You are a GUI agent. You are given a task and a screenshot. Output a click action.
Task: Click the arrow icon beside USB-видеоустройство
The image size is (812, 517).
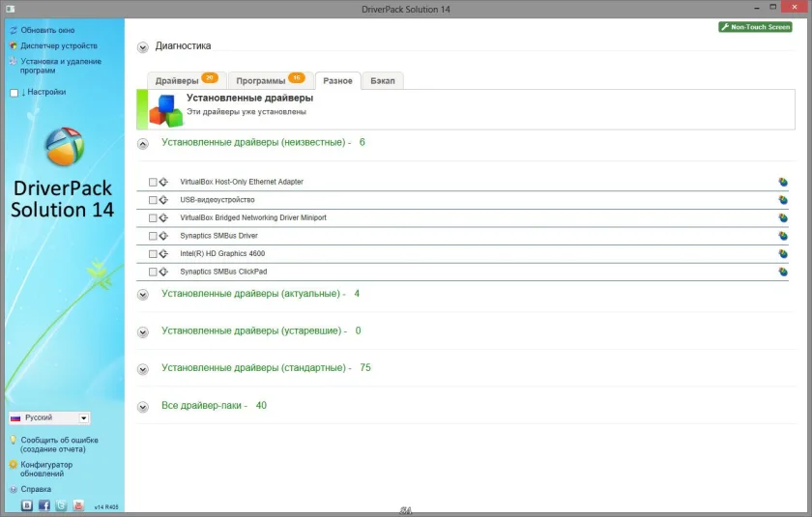click(x=163, y=200)
